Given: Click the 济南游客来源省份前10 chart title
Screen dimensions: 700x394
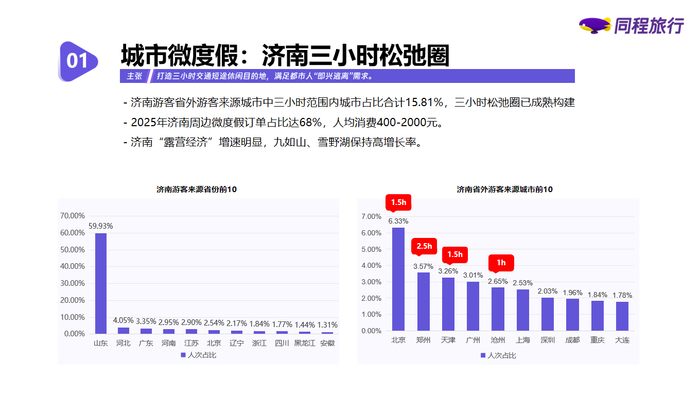Looking at the screenshot, I should click(196, 190).
